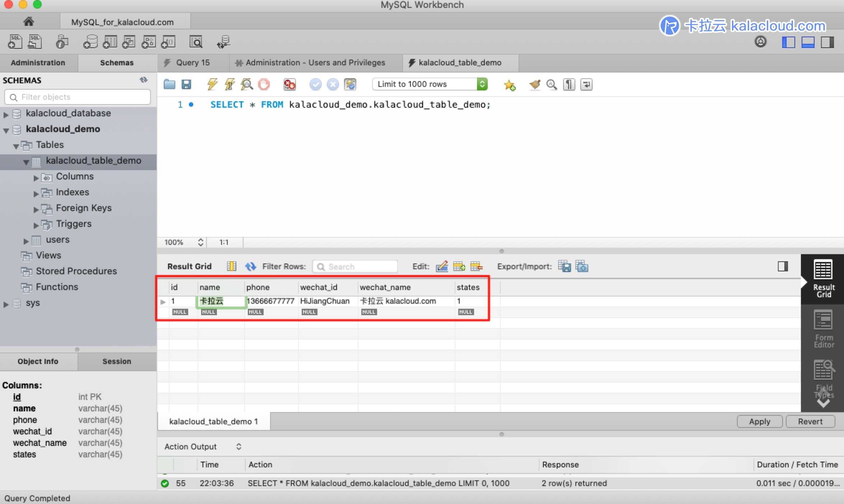
Task: Click the Edit current row pencil icon
Action: tap(441, 266)
